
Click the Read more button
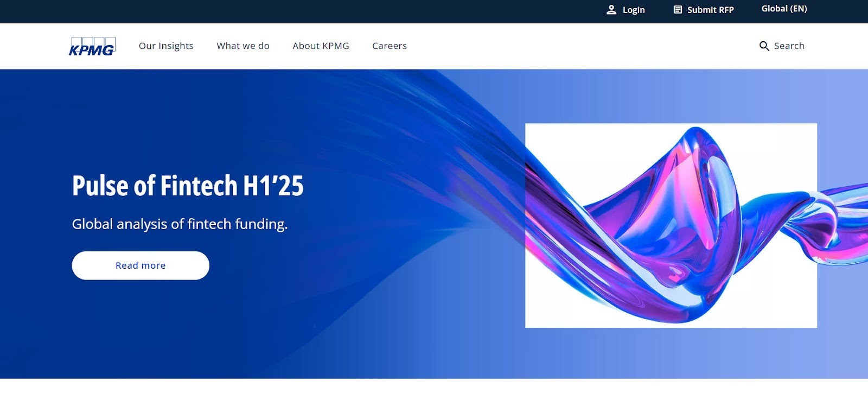click(141, 265)
